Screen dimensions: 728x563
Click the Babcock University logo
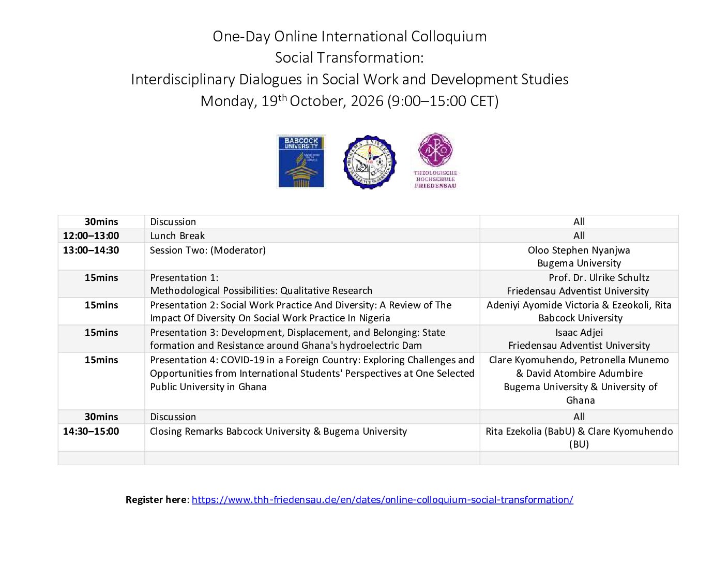301,161
